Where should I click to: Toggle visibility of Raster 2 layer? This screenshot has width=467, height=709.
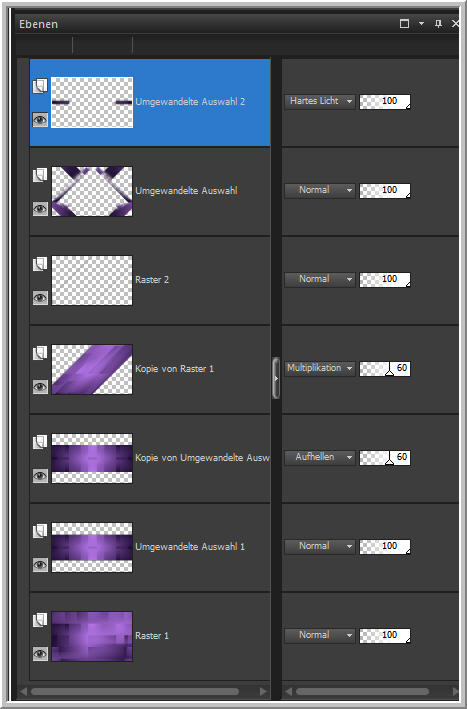click(x=40, y=298)
